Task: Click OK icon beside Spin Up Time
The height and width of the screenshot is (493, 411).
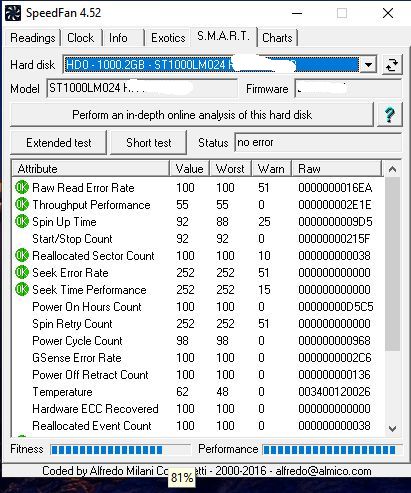Action: pyautogui.click(x=22, y=221)
